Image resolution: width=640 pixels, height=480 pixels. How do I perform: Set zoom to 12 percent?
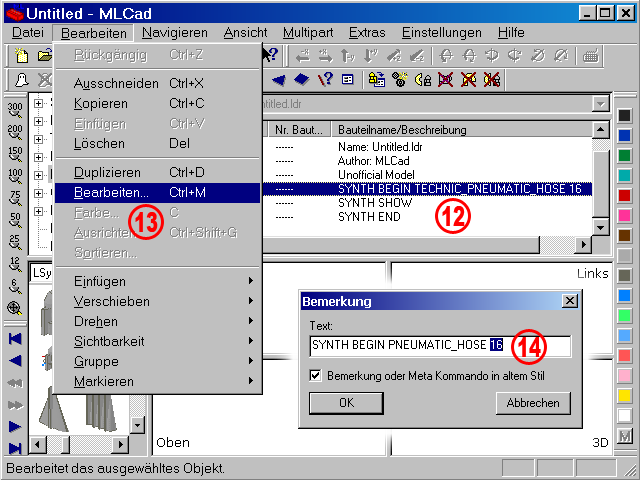15,264
